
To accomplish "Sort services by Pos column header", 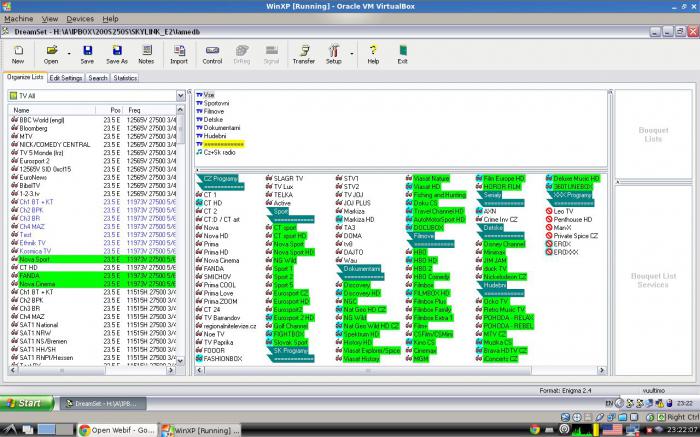I will (110, 110).
